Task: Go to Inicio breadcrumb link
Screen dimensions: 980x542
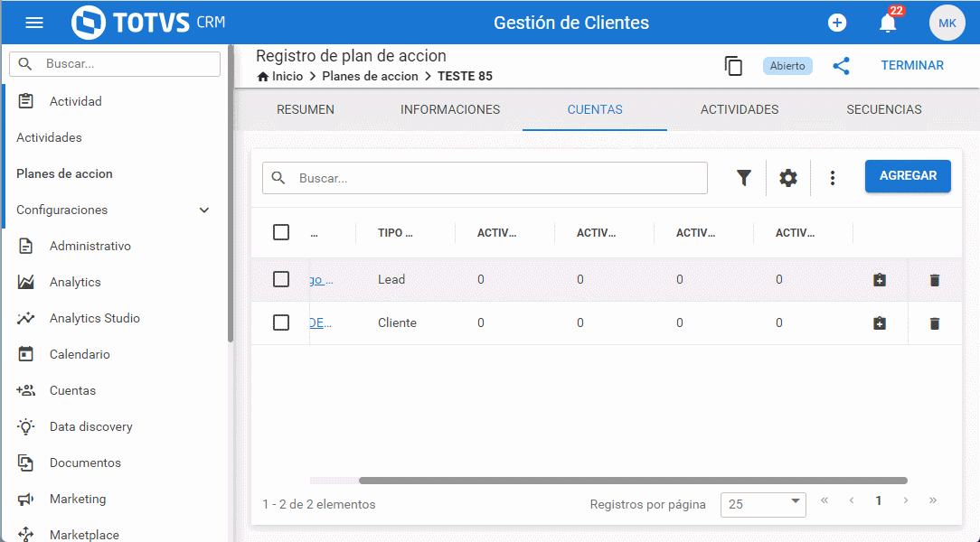Action: pos(287,76)
